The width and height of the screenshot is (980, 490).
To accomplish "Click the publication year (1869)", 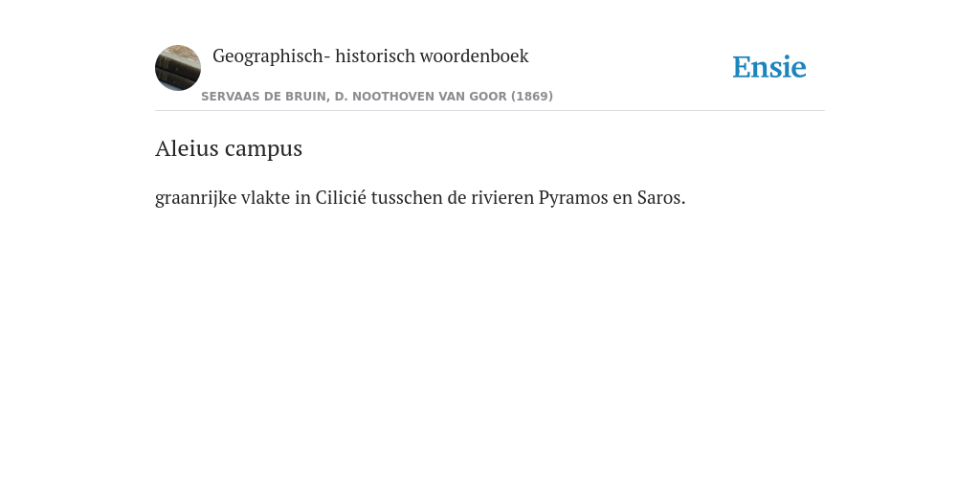I will (x=532, y=97).
